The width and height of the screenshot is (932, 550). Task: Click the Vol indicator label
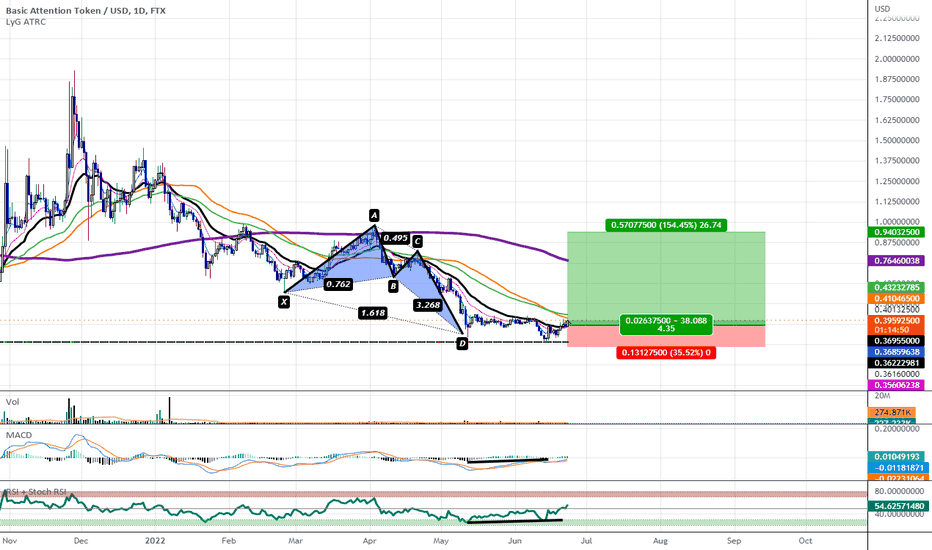pos(12,402)
